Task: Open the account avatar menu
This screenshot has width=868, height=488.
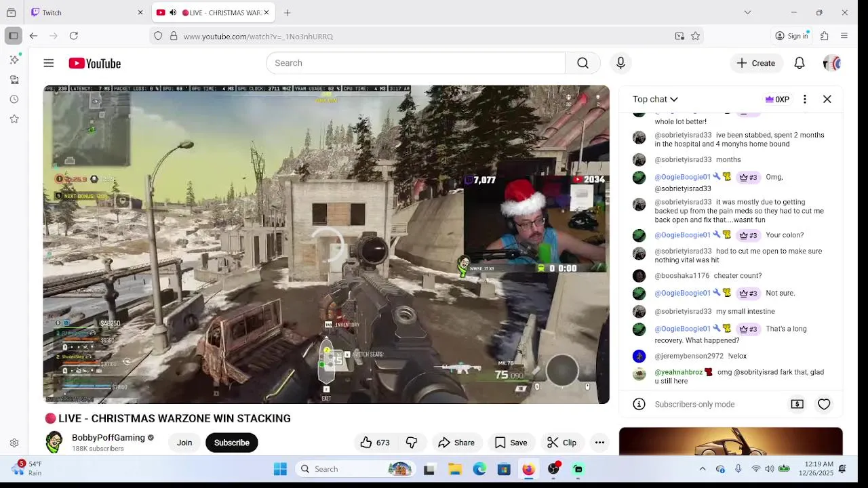Action: (832, 63)
